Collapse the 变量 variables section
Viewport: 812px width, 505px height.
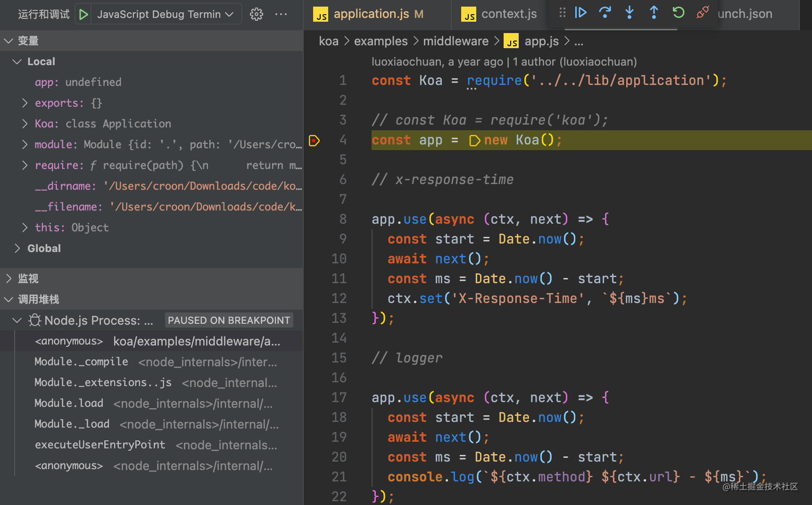[8, 41]
